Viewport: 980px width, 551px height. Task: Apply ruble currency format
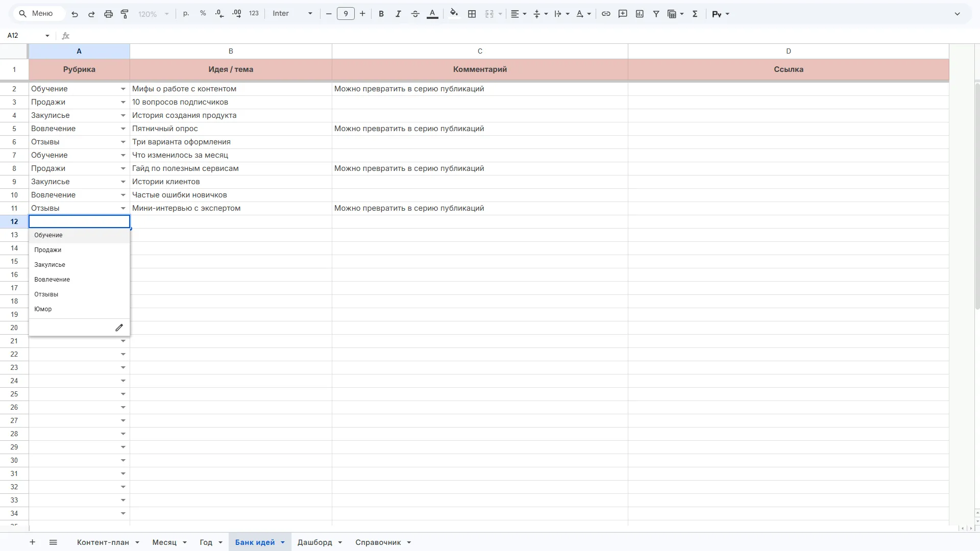(186, 14)
